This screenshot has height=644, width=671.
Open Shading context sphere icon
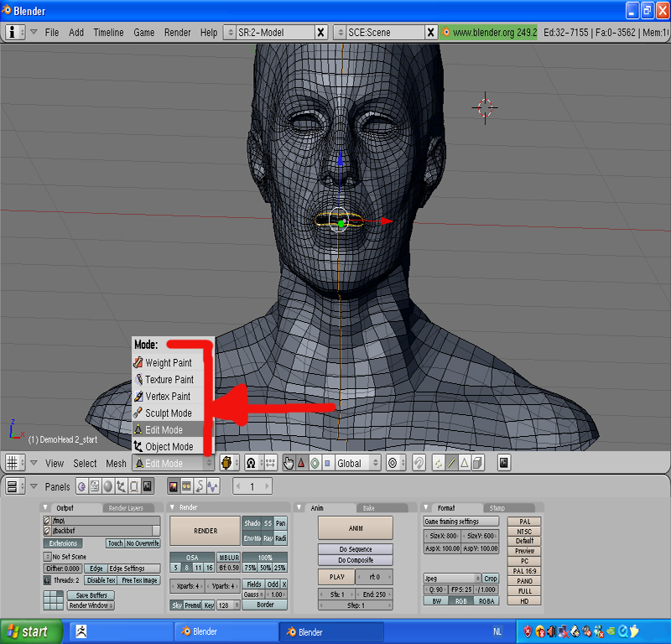point(108,486)
